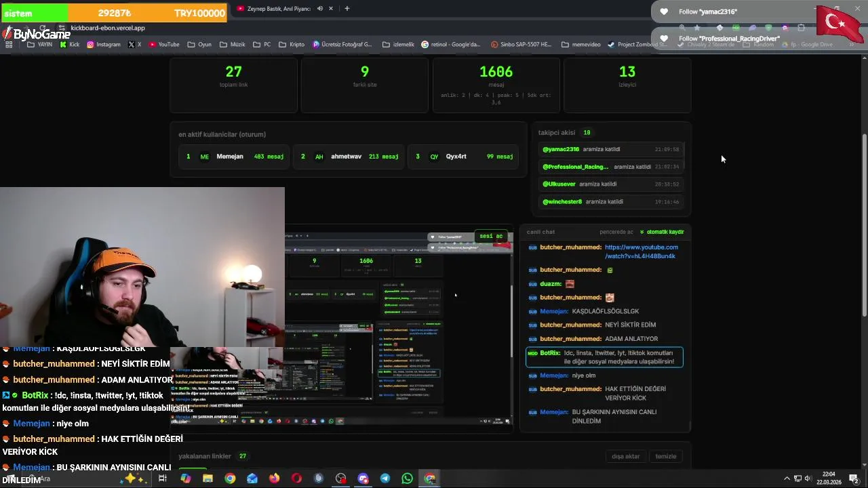Select user Qyx4rt with 99 mesaj

464,157
